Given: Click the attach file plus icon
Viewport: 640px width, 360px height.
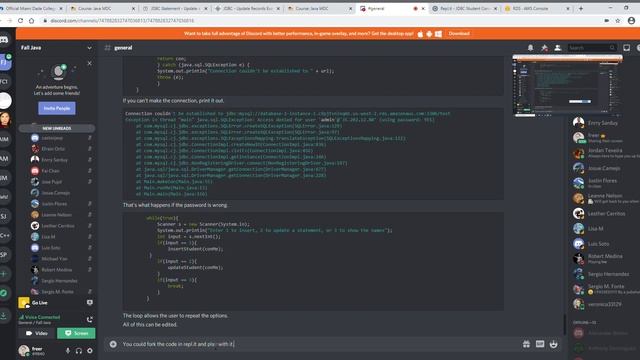Looking at the screenshot, I should [113, 344].
